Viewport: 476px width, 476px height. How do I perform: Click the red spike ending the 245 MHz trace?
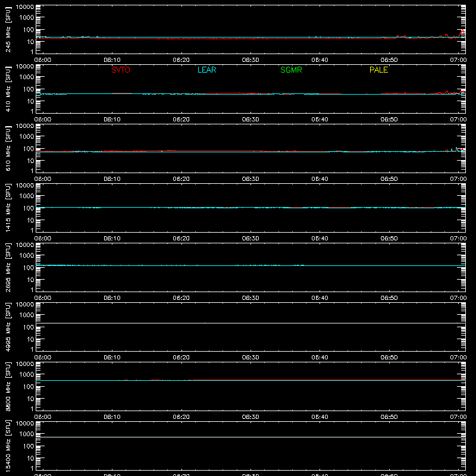462,33
